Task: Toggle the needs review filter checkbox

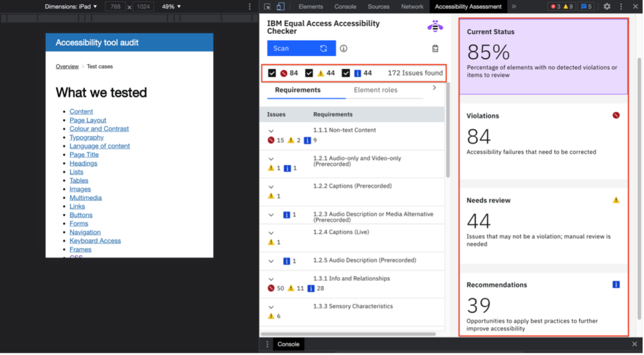Action: [309, 73]
